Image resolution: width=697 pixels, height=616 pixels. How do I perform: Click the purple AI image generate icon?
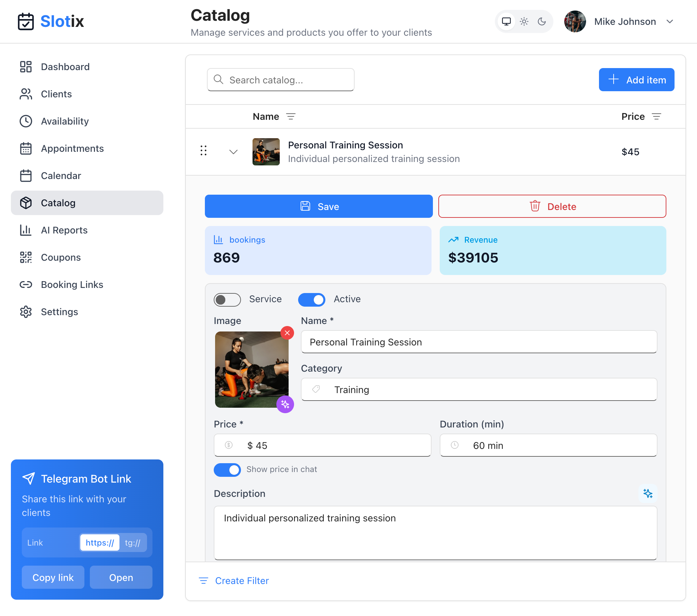click(285, 404)
